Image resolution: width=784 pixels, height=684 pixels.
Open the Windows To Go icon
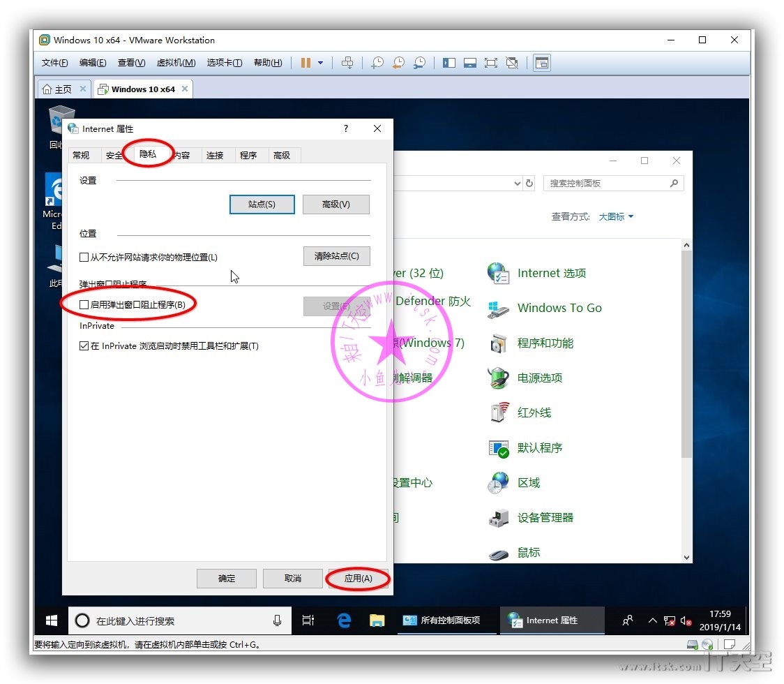point(498,308)
